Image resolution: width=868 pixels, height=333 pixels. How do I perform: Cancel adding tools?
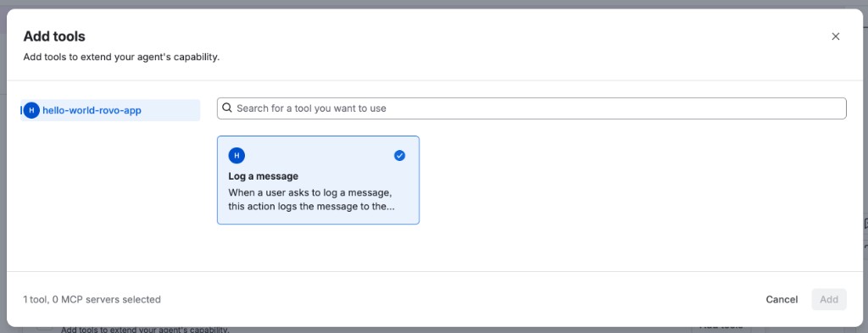(x=782, y=299)
